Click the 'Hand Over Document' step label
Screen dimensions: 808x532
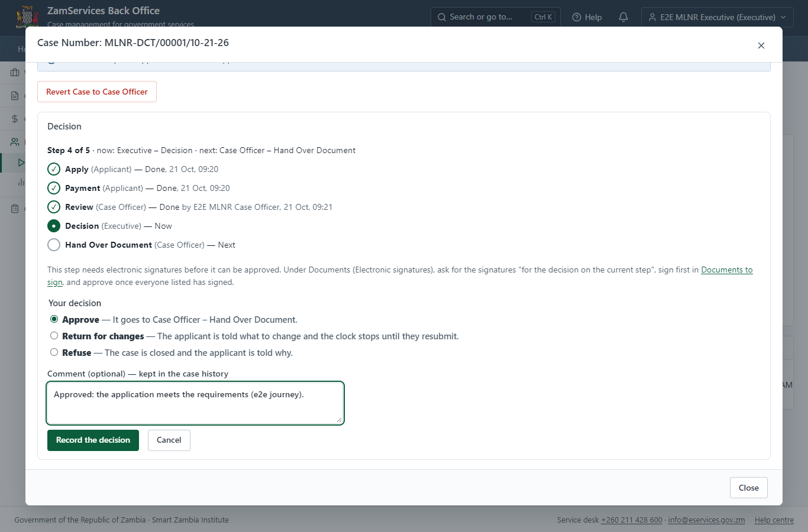tap(109, 245)
